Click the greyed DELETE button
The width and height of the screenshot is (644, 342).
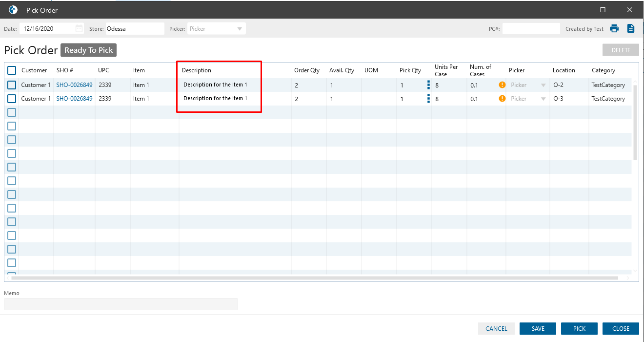click(x=621, y=50)
